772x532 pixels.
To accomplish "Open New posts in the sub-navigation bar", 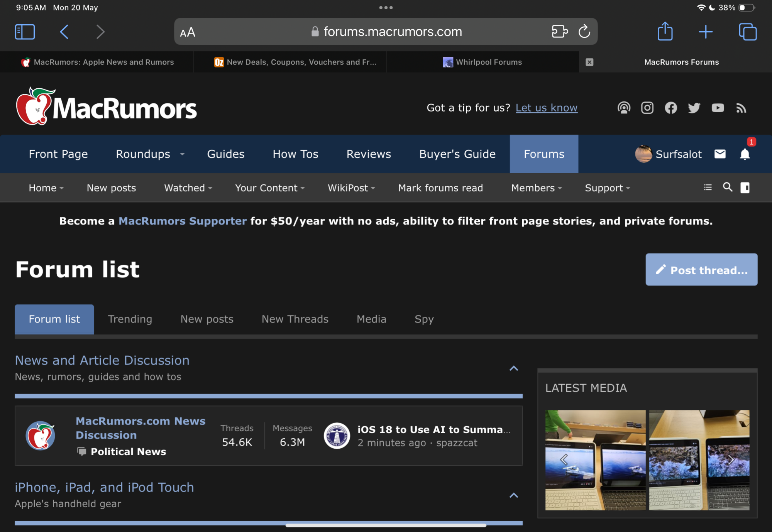I will point(111,188).
